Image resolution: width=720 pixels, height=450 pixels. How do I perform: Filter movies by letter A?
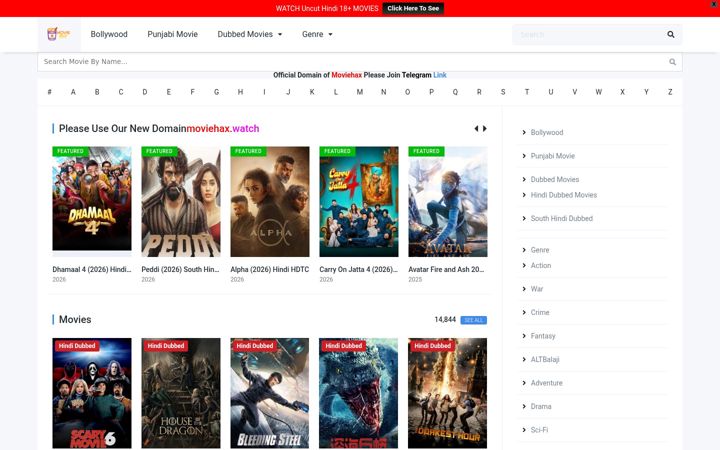pos(73,92)
